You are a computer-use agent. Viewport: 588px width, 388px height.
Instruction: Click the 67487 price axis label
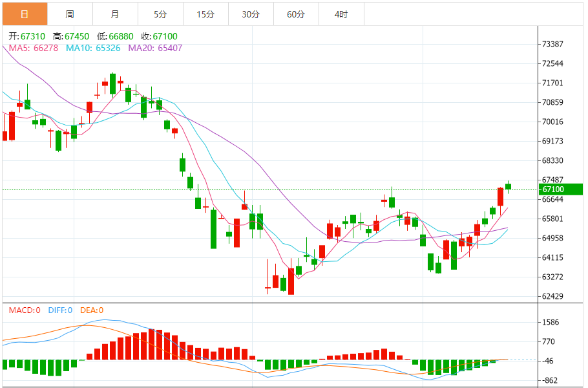(x=552, y=180)
